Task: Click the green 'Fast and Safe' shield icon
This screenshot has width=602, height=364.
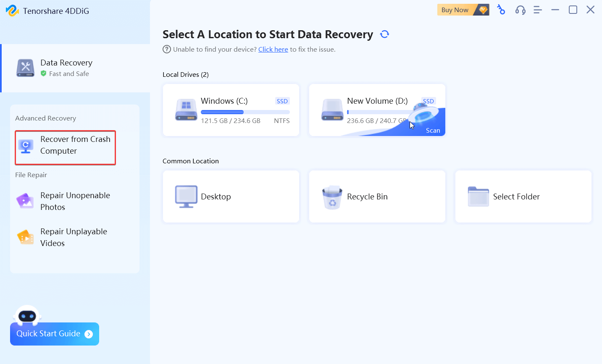Action: point(43,73)
